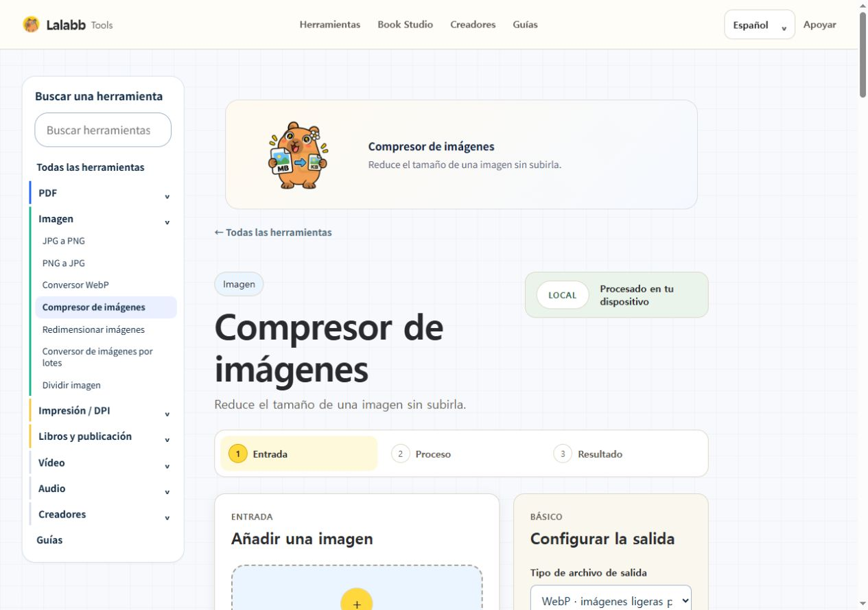Open the Tipo de archivo de salida dropdown

click(611, 601)
